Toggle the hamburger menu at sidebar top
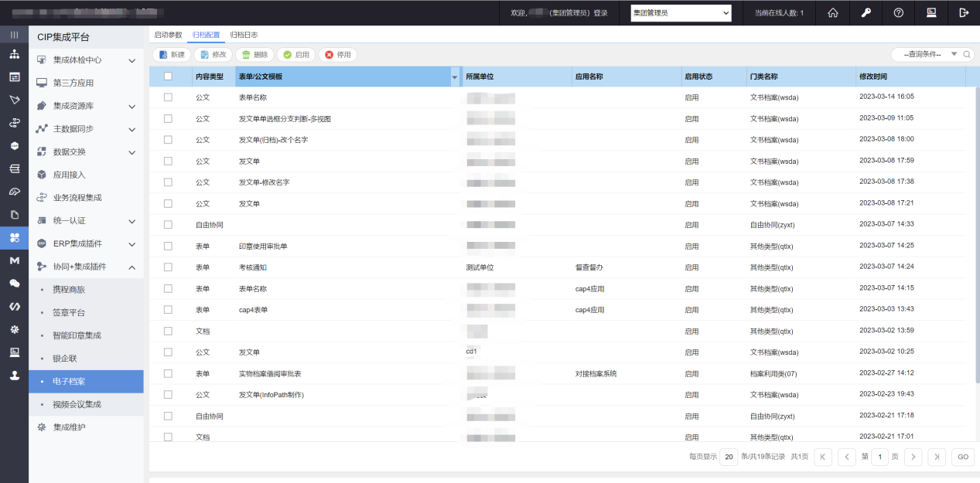 point(14,35)
